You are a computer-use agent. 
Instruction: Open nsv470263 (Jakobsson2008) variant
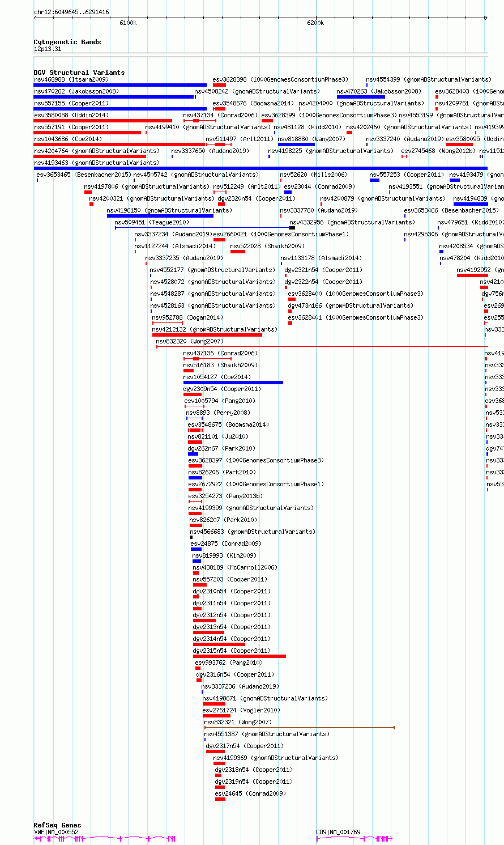[379, 91]
